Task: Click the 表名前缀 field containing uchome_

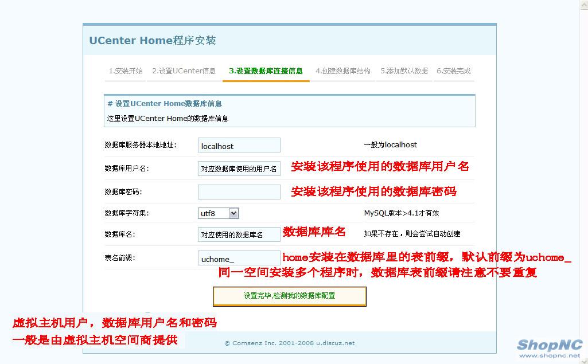Action: (x=239, y=259)
